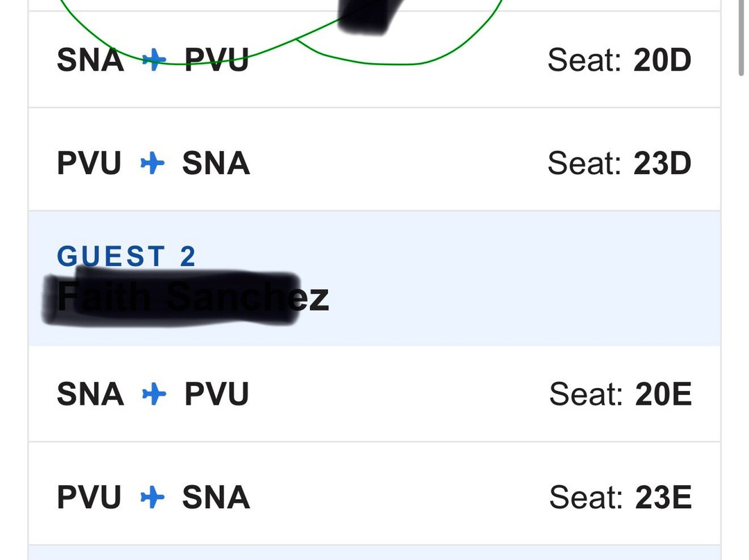Click the PVU destination code in Seat 20E row
The image size is (749, 560).
pyautogui.click(x=216, y=394)
